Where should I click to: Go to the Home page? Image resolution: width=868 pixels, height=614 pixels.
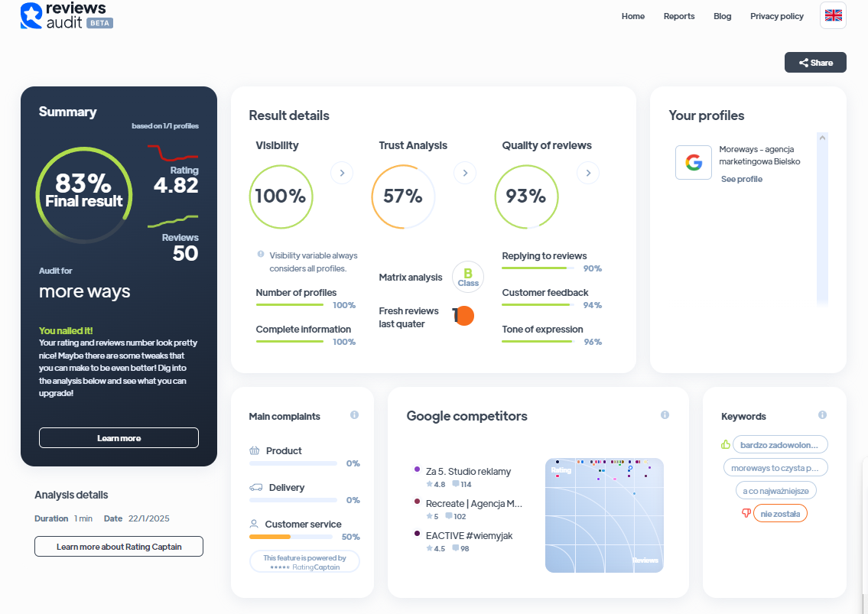(633, 16)
